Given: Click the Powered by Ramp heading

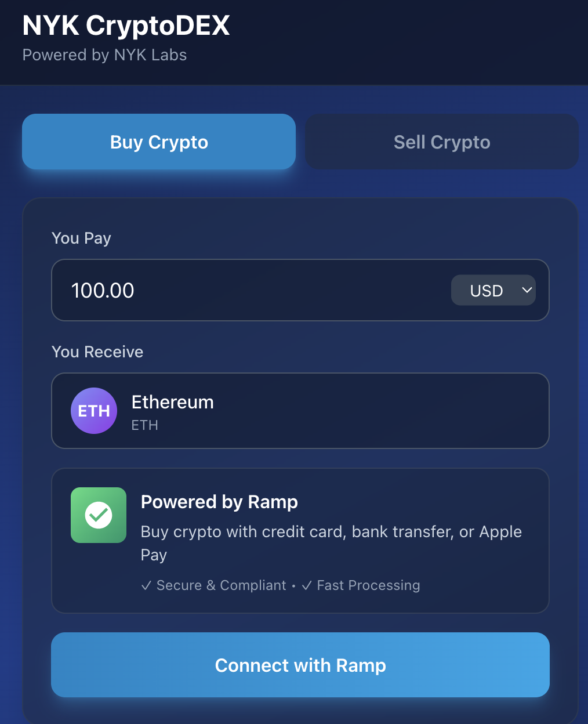Looking at the screenshot, I should pyautogui.click(x=219, y=502).
